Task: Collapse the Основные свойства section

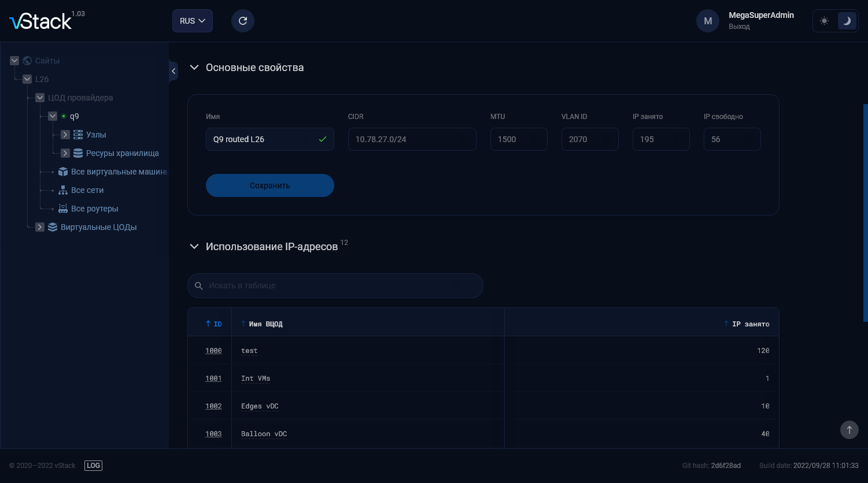Action: [194, 68]
